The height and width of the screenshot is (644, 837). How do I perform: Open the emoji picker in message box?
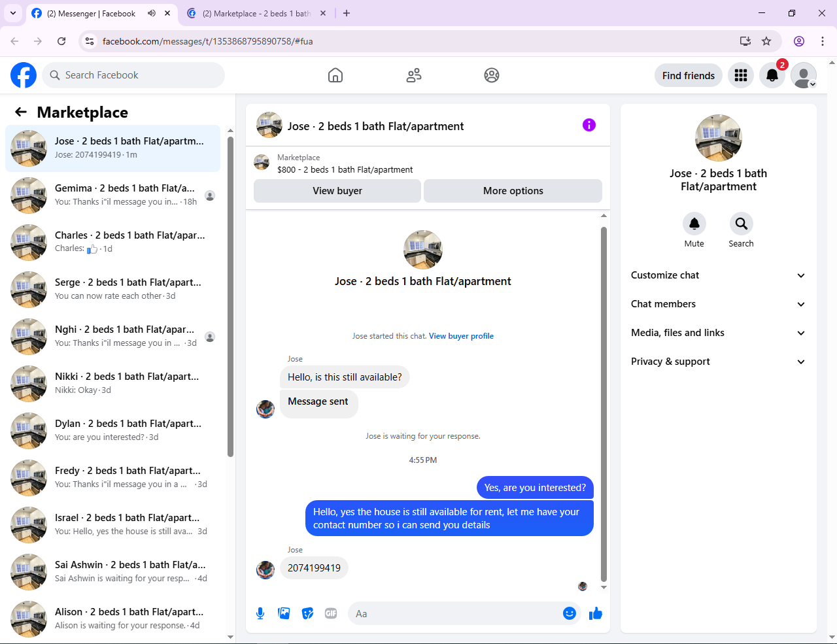click(x=570, y=613)
